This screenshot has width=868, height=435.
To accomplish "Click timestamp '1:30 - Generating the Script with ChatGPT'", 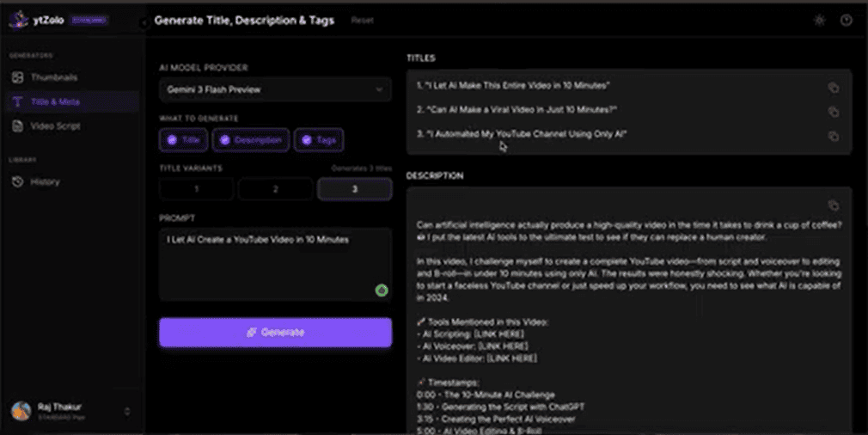I will pos(500,407).
